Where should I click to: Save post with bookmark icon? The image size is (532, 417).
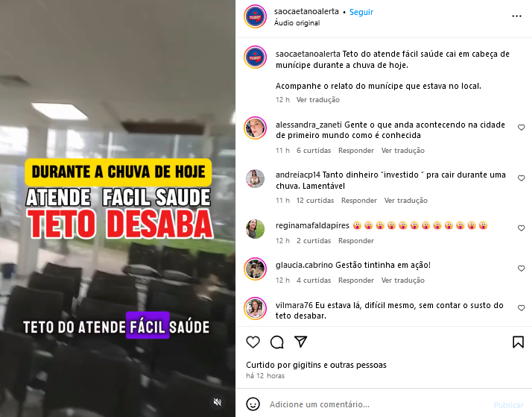click(518, 342)
